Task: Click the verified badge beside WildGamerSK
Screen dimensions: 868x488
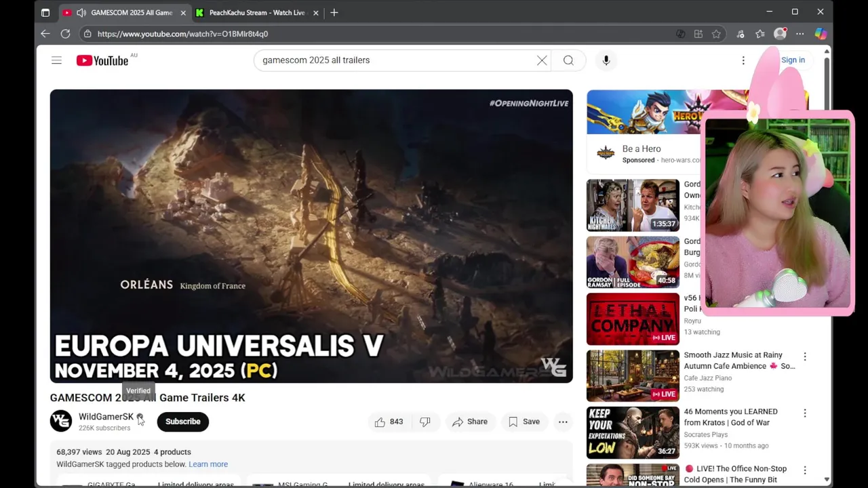Action: click(140, 417)
